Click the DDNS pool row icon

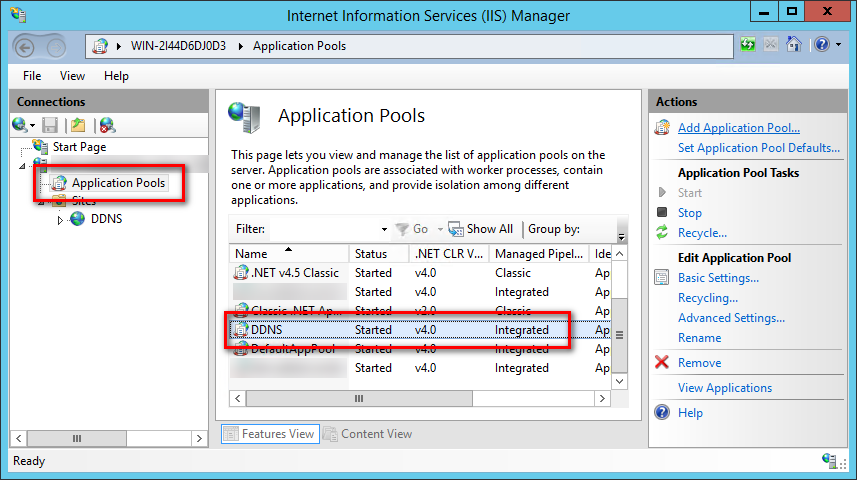241,330
